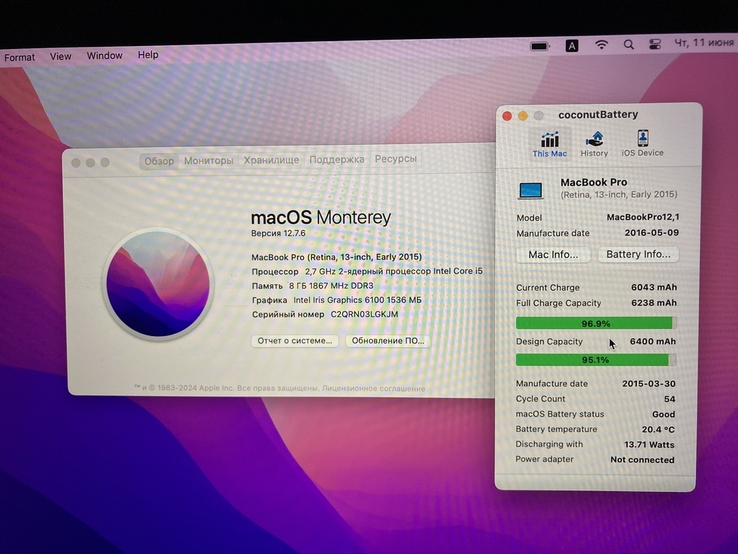Switch to the Мониторы tab
The width and height of the screenshot is (738, 554).
tap(209, 161)
